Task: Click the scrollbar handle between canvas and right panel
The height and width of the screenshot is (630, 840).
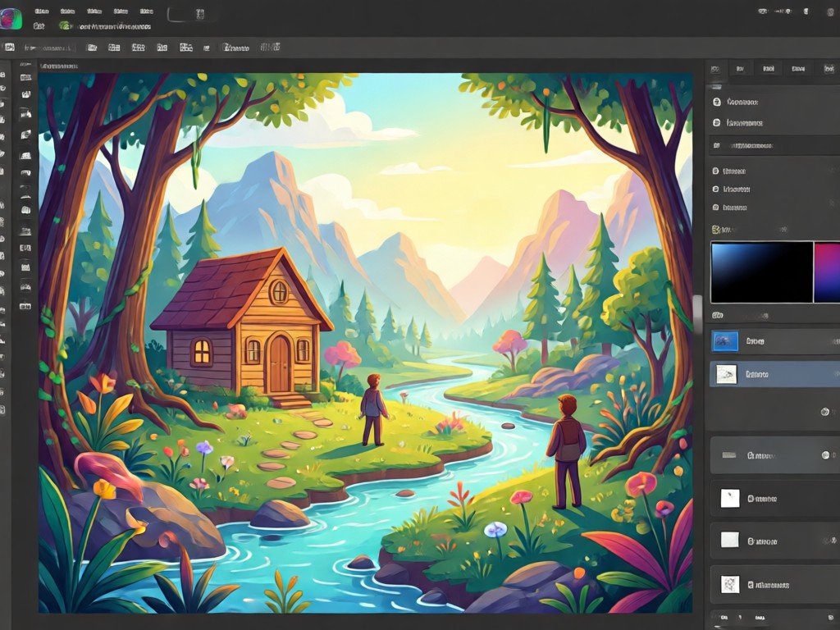Action: (x=697, y=314)
